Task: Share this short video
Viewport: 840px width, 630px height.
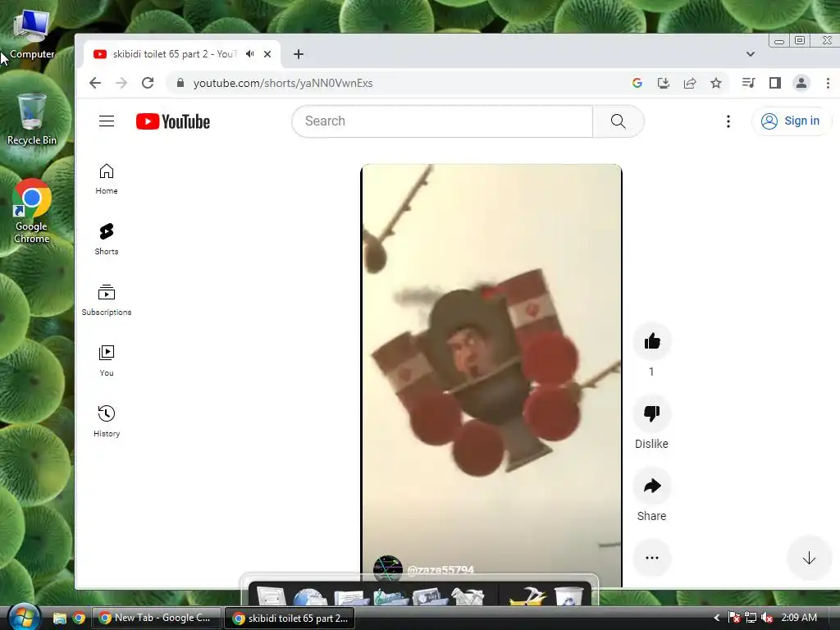Action: coord(652,486)
